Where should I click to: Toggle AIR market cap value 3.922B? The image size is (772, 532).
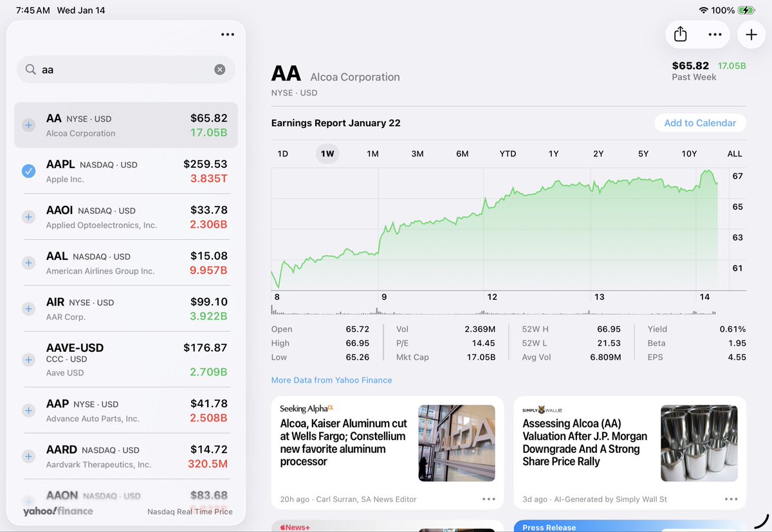click(208, 316)
